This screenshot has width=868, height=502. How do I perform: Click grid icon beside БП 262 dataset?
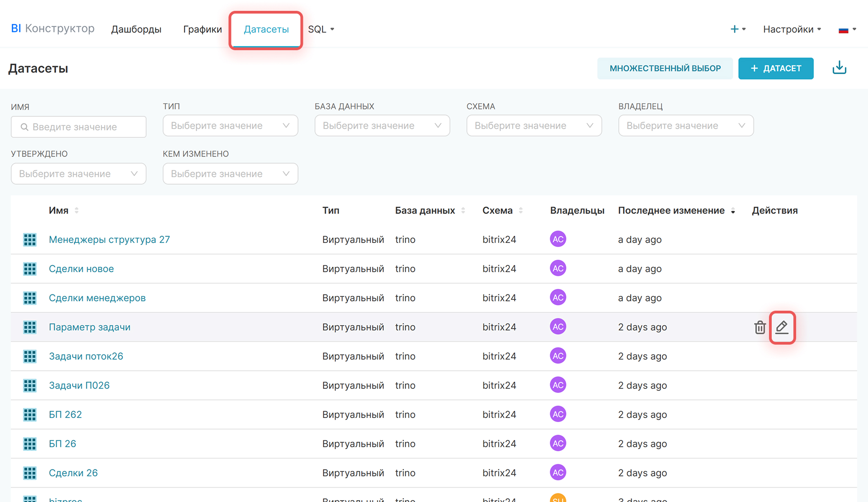click(x=30, y=414)
